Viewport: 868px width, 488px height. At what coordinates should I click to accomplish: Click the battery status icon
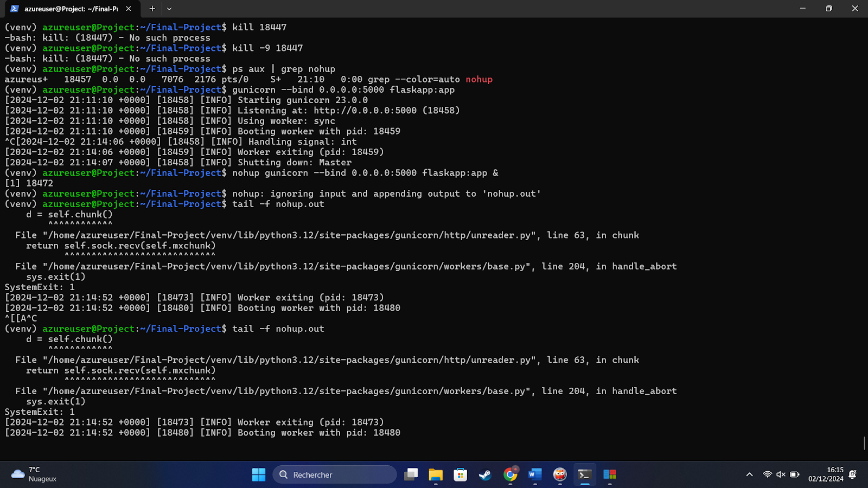[795, 474]
